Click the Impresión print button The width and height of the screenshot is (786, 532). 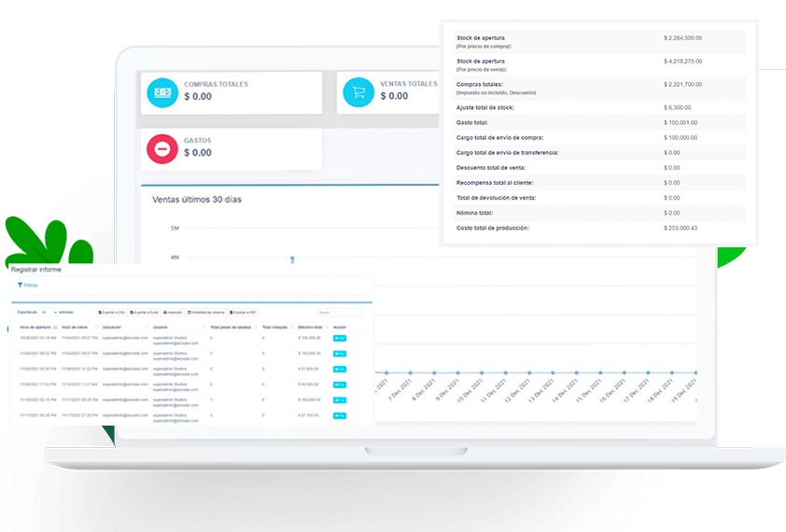pyautogui.click(x=174, y=312)
